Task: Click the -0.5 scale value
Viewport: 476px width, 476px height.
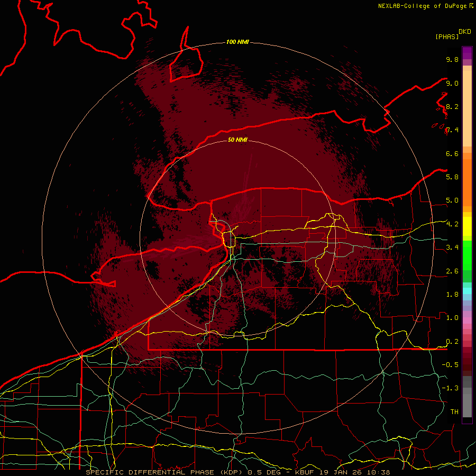Action: click(x=450, y=364)
